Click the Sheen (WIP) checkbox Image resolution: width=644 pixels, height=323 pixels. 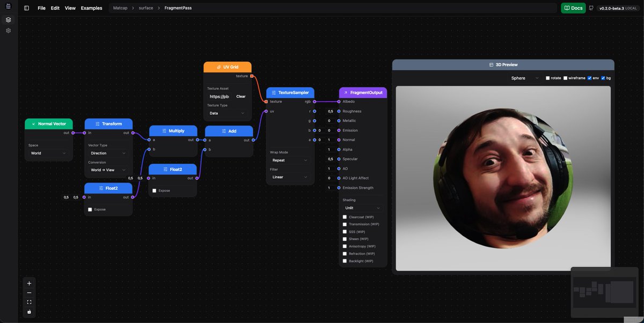pos(345,239)
